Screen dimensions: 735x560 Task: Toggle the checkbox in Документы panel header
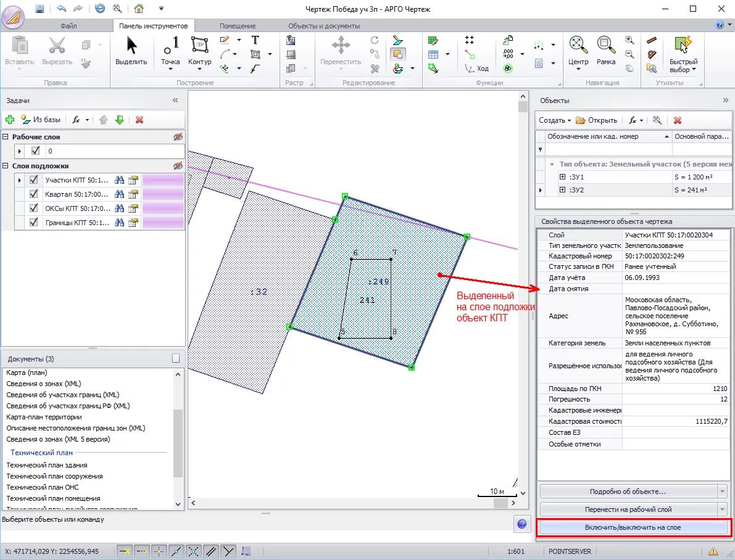[176, 358]
